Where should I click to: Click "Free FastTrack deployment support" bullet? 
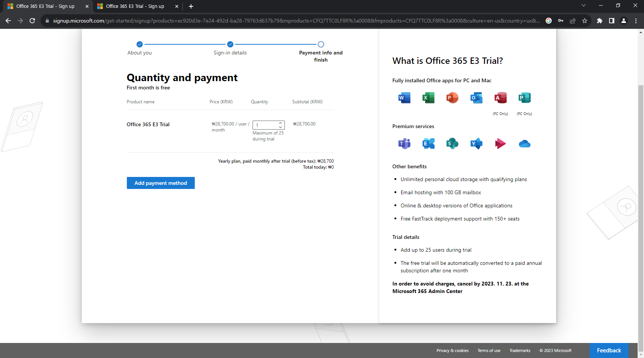(460, 219)
